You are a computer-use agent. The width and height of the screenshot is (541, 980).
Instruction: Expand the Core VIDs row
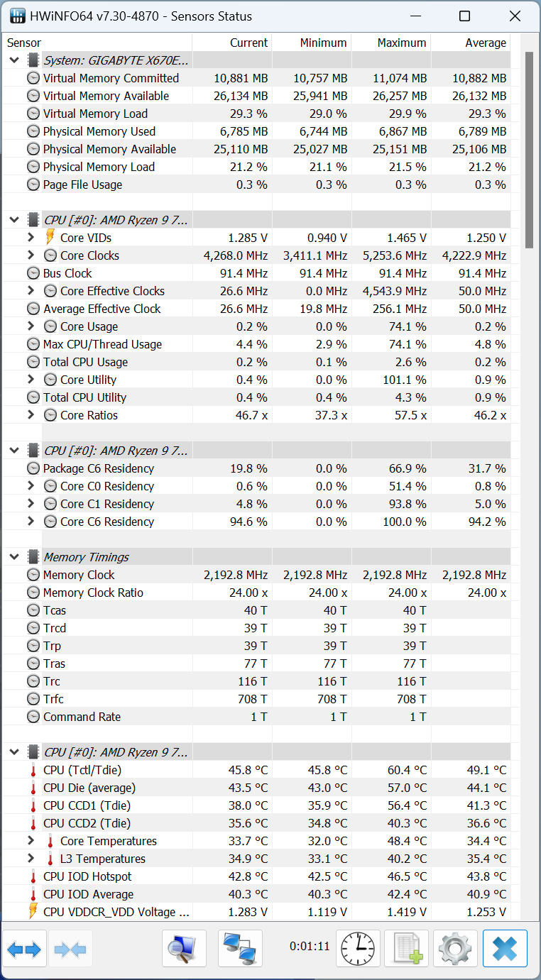(31, 238)
